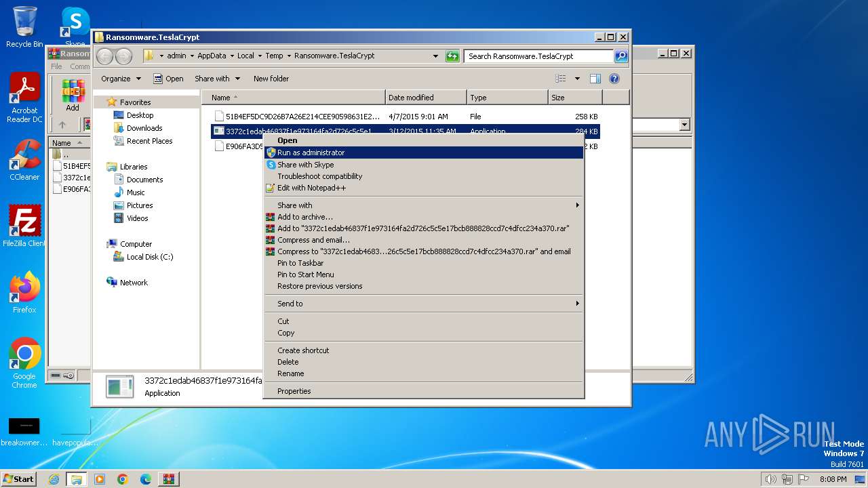Open Recycle Bin desktop icon
The height and width of the screenshot is (488, 868).
[x=24, y=27]
